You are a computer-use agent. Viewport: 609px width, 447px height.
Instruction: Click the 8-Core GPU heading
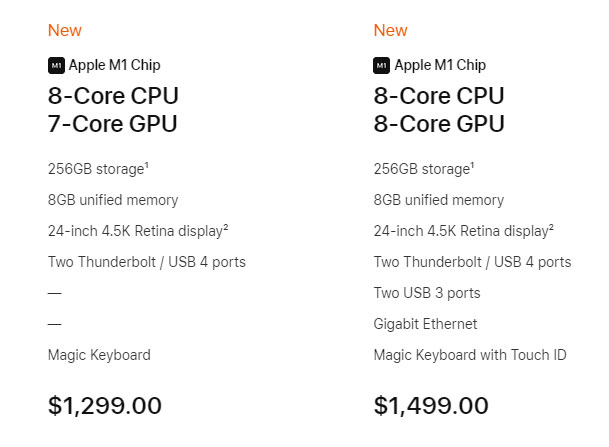(438, 124)
